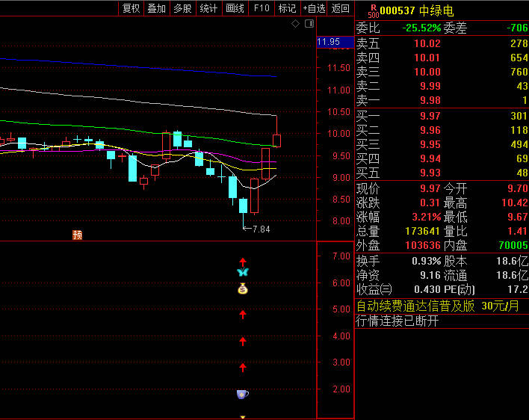
Task: Click the 外盘 103636 value
Action: coord(423,245)
